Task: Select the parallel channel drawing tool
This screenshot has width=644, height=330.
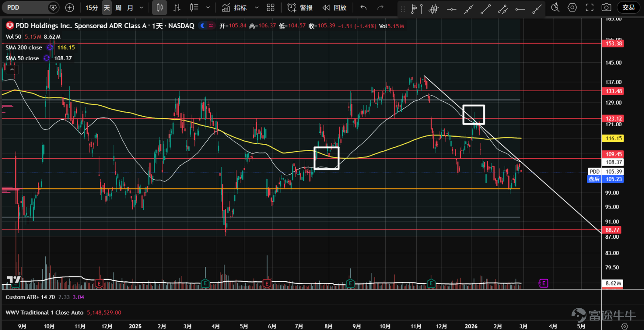Action: point(503,9)
